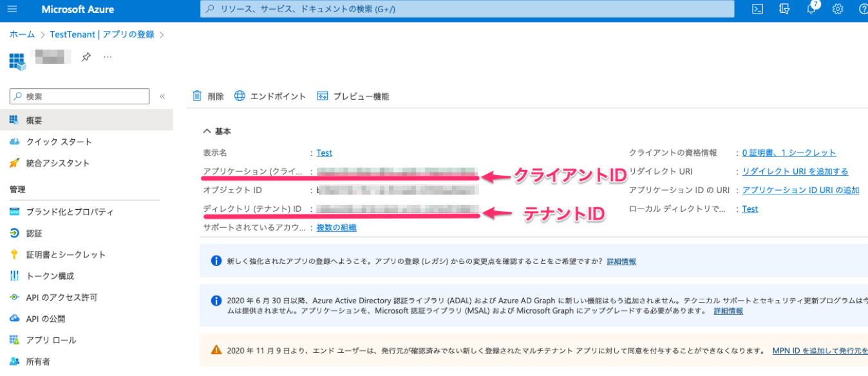Image resolution: width=868 pixels, height=376 pixels.
Task: Click リダイレクト URI を追加する link
Action: point(795,172)
